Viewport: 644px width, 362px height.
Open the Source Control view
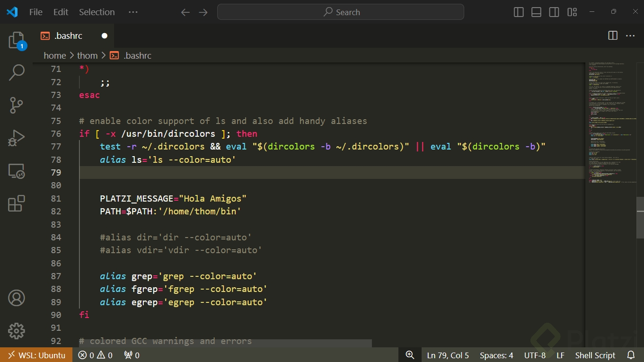coord(17,105)
